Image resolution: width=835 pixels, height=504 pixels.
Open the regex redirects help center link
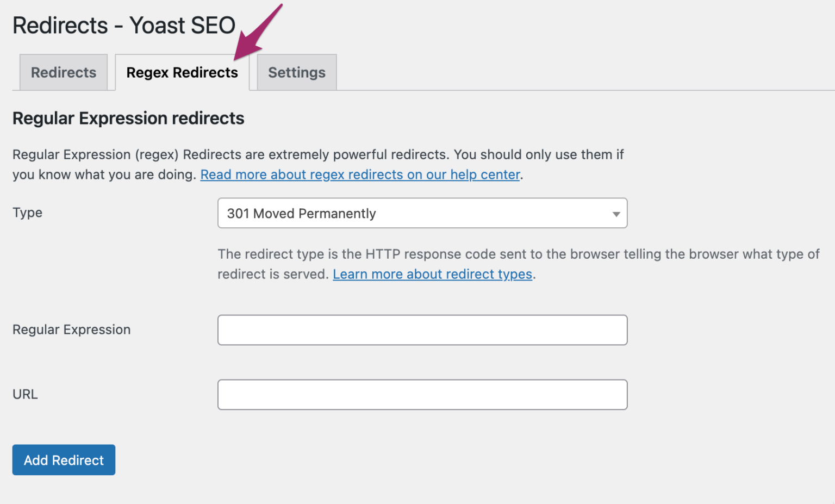(360, 174)
